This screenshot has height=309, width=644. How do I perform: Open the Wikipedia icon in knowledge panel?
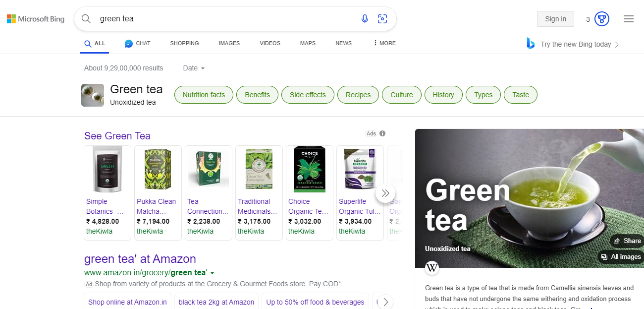pos(432,268)
